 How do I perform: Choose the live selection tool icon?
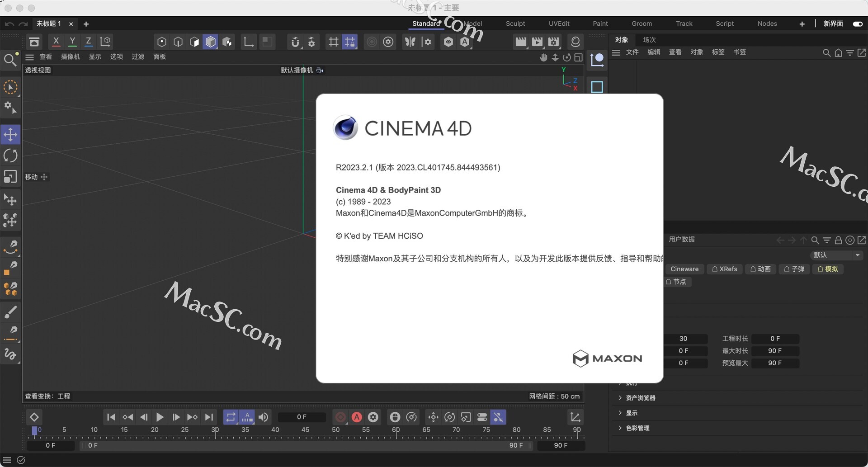[10, 87]
